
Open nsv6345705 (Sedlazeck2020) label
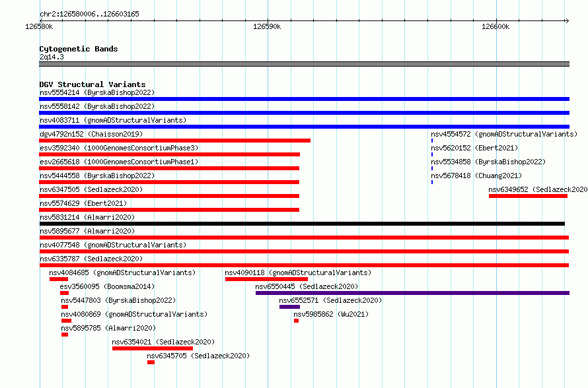tap(198, 356)
